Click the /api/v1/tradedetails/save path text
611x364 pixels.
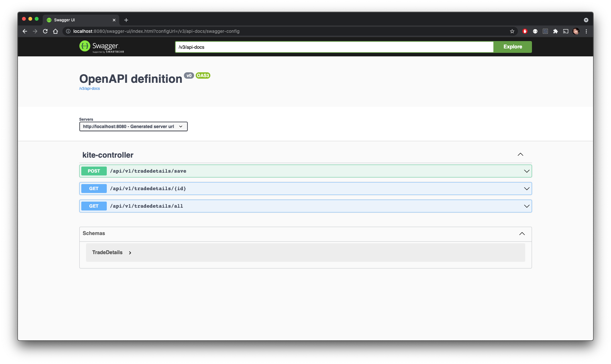148,171
